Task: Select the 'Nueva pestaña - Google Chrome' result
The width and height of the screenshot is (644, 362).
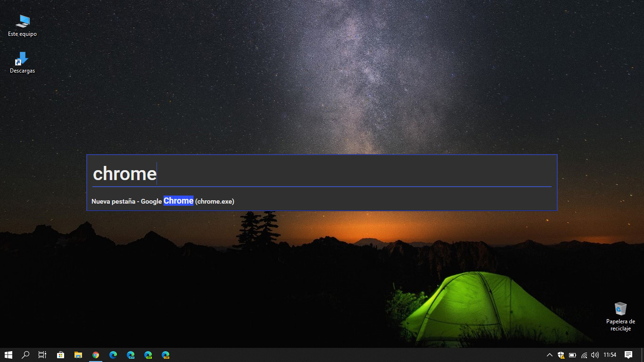Action: pos(163,201)
